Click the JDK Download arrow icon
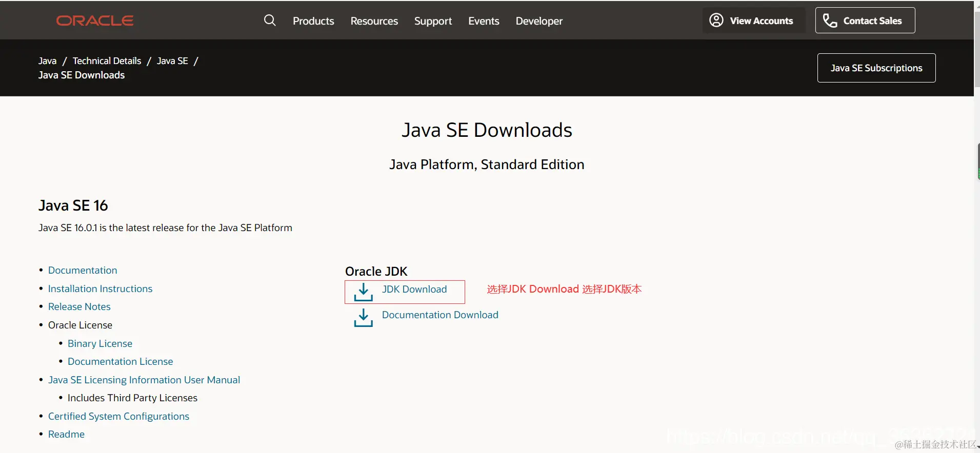Screen dimensions: 980x453 pos(363,292)
